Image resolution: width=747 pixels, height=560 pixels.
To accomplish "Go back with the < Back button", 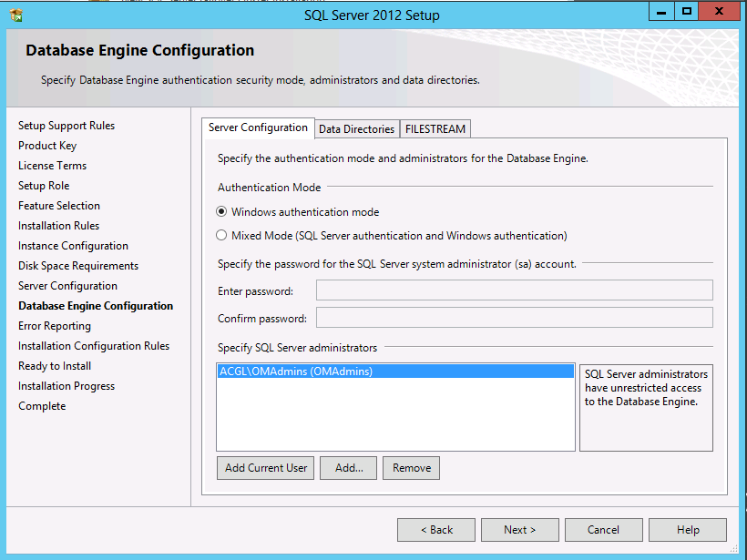I will [x=436, y=530].
